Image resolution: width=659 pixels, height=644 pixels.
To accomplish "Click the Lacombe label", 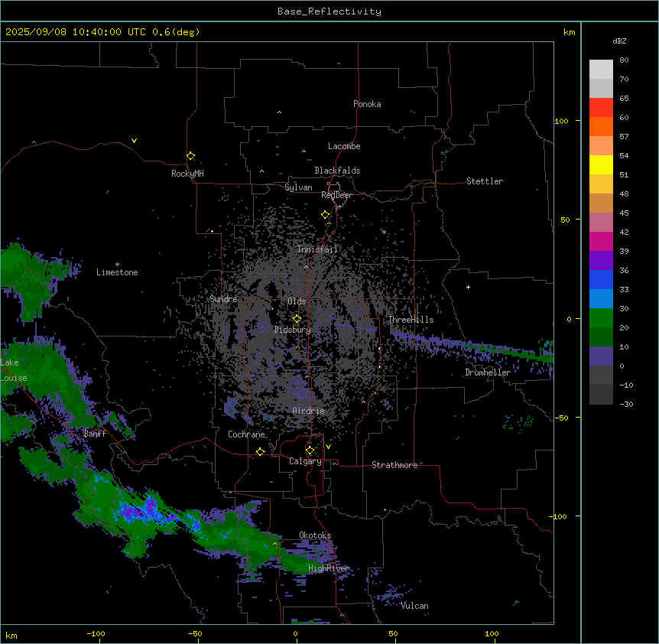I will pos(344,146).
